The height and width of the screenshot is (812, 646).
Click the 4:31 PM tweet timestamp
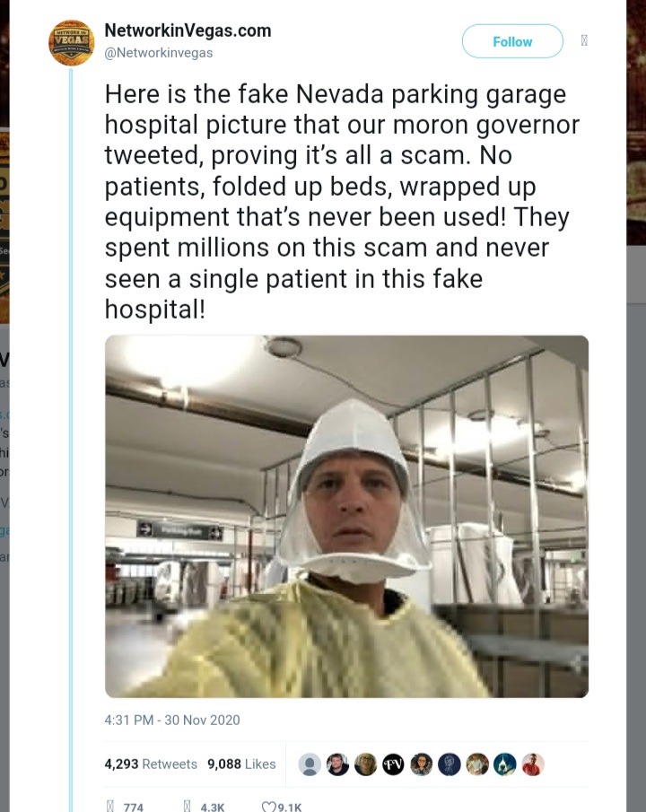[x=172, y=720]
